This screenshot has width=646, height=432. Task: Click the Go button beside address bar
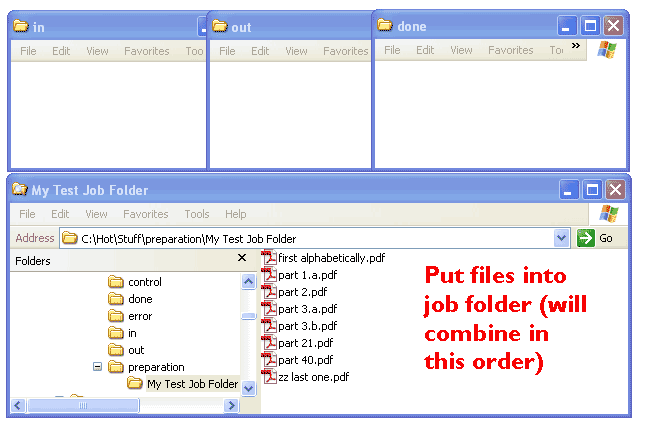(596, 238)
